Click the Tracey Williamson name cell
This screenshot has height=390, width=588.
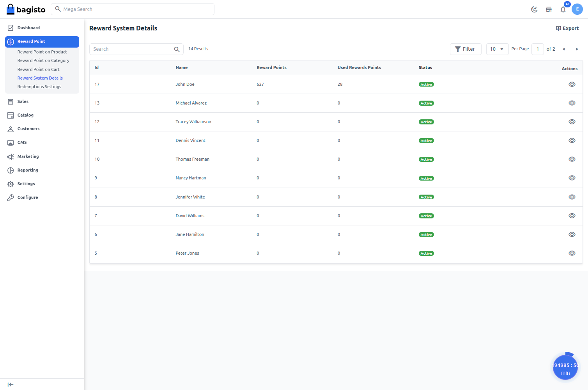tap(193, 122)
